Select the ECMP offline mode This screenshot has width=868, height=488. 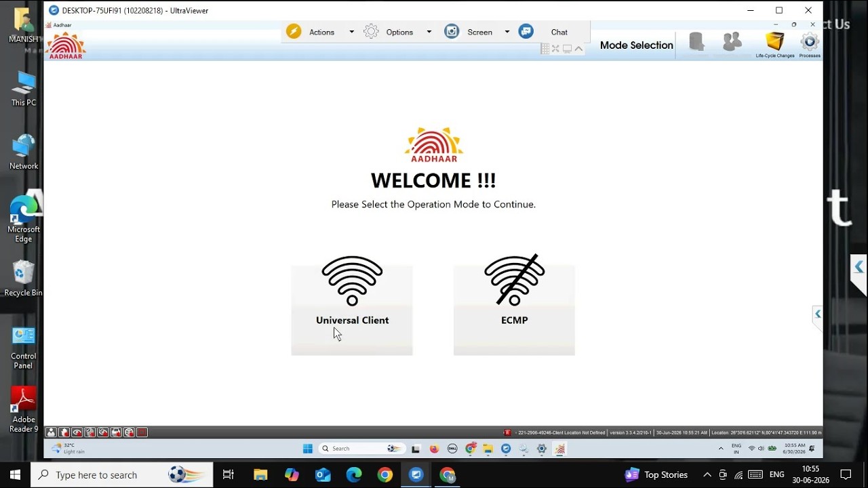tap(514, 306)
